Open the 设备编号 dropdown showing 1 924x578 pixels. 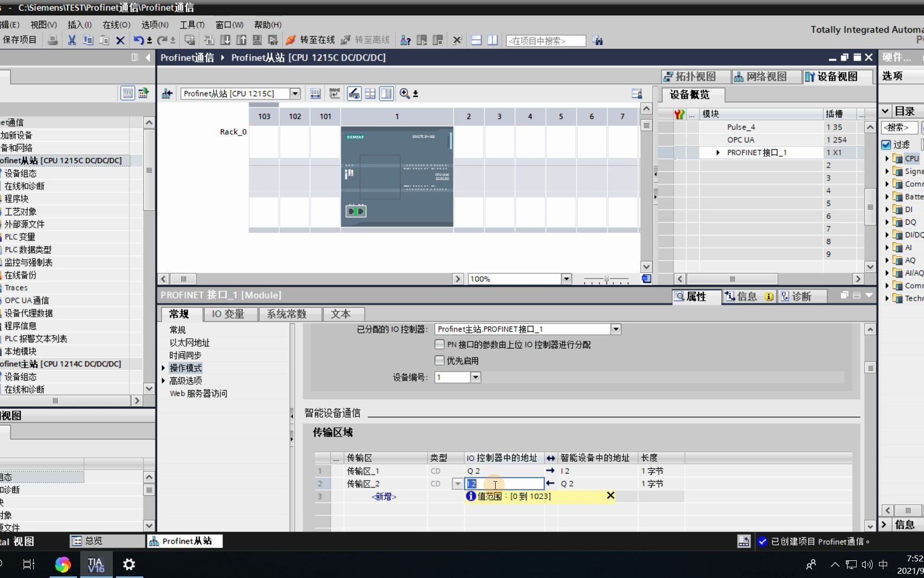pos(475,377)
